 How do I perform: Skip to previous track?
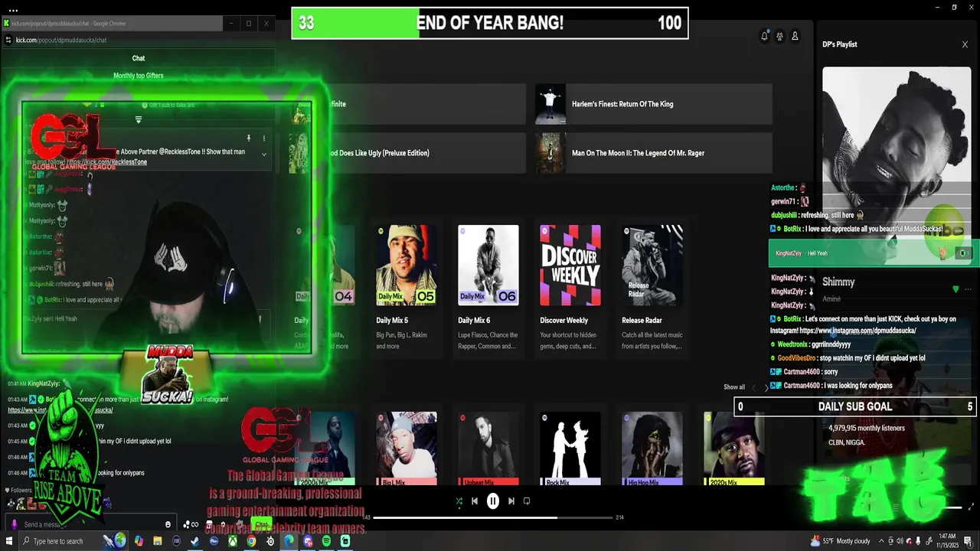[475, 501]
